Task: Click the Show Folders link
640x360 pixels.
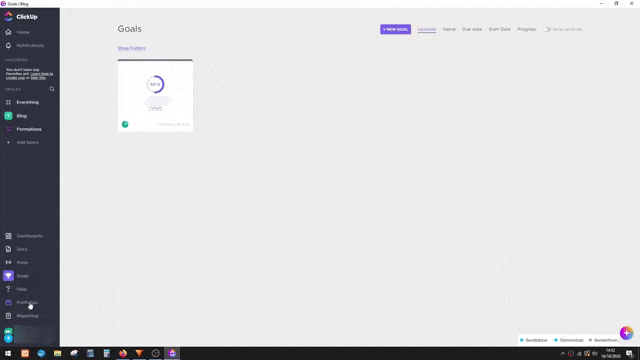Action: [131, 48]
